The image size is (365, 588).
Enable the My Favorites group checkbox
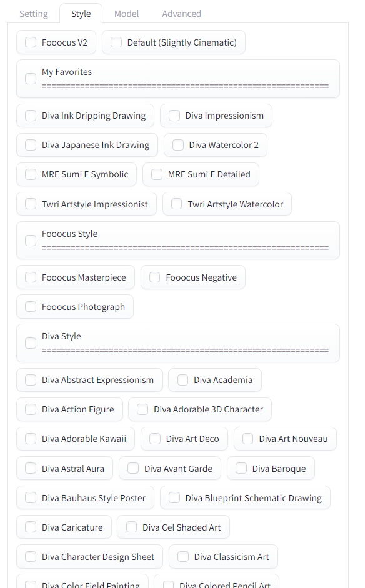pyautogui.click(x=30, y=79)
